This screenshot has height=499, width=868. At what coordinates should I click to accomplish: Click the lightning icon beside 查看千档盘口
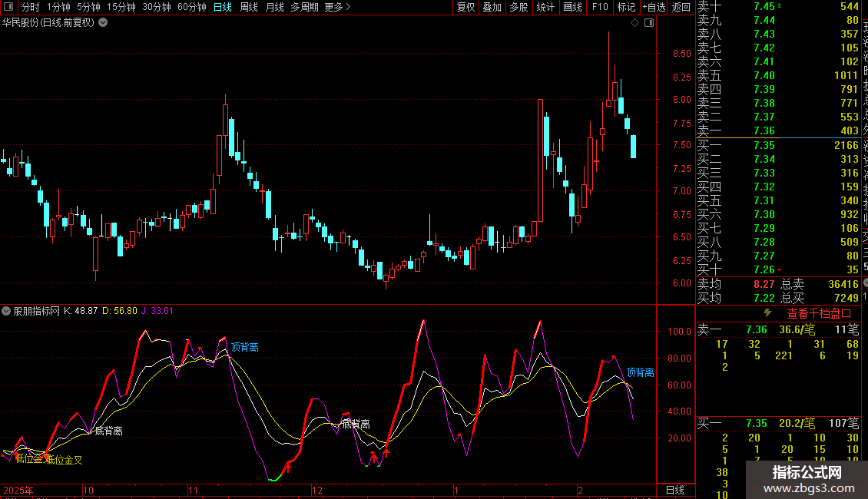point(767,313)
